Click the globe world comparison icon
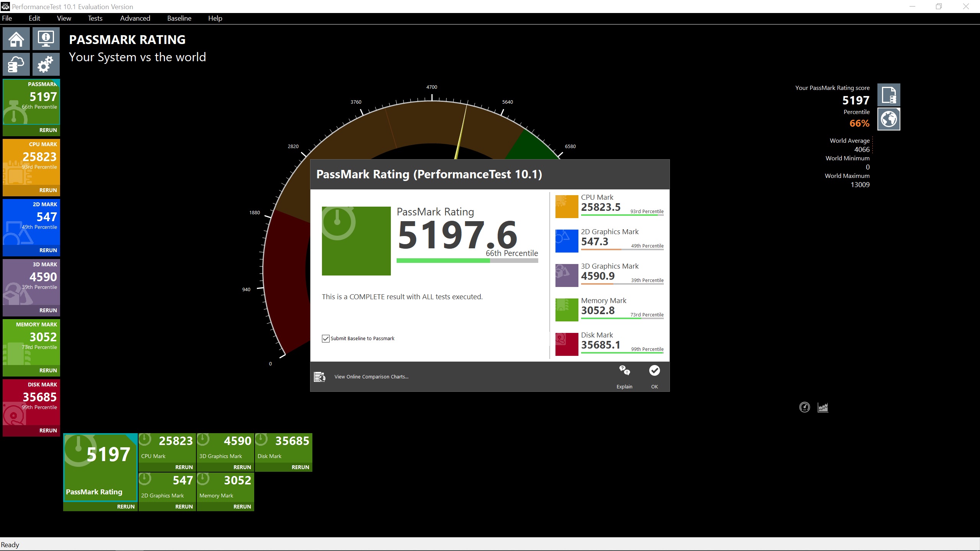 (889, 119)
